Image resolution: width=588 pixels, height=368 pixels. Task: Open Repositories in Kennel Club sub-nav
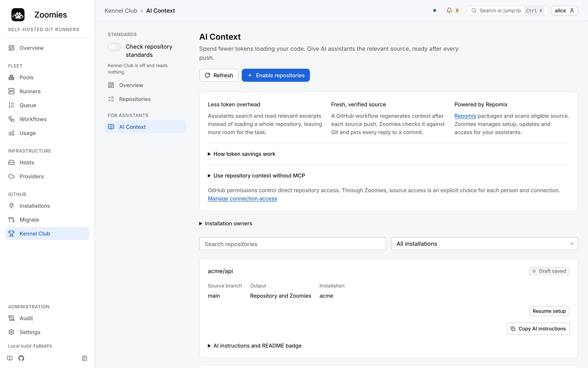145,99
